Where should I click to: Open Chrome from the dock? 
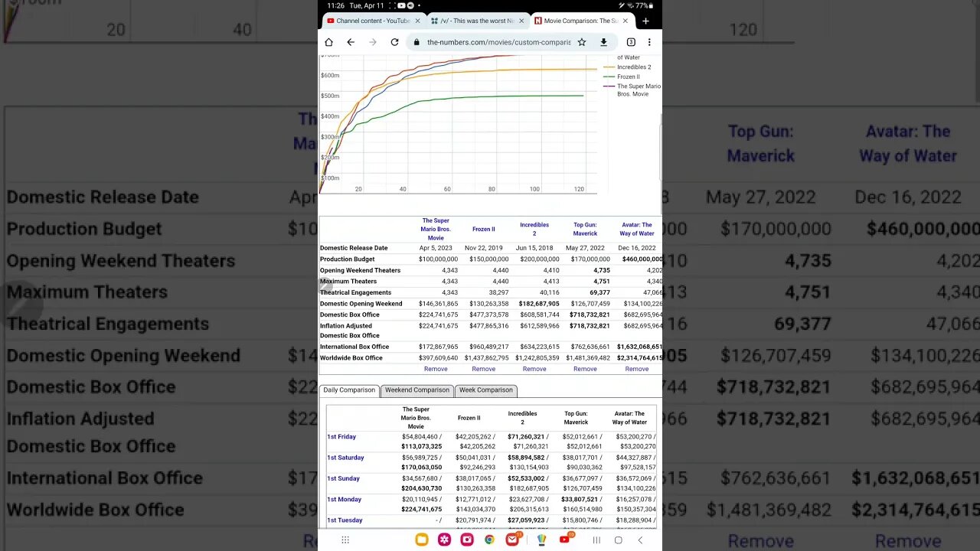pyautogui.click(x=489, y=540)
